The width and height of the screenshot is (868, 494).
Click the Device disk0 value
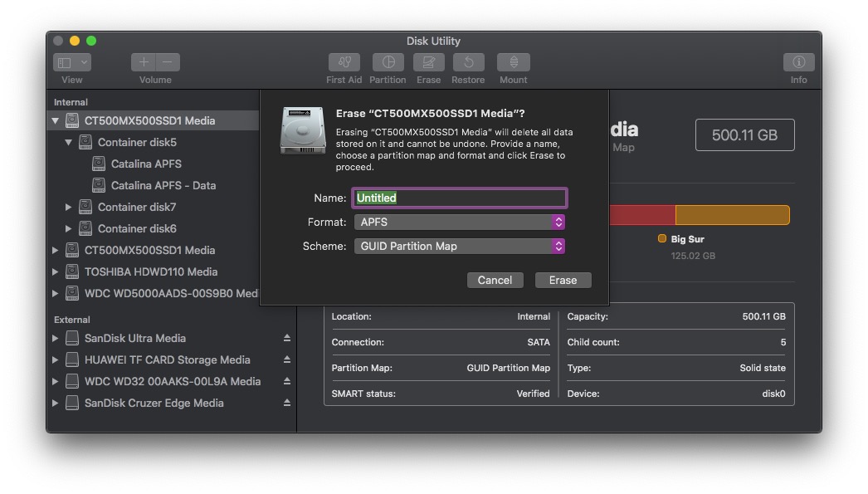pyautogui.click(x=773, y=394)
